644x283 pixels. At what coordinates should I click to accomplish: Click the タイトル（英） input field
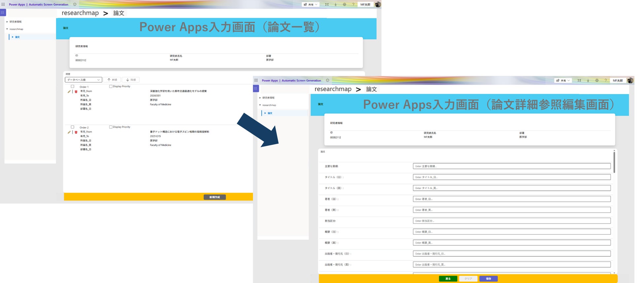[512, 188]
